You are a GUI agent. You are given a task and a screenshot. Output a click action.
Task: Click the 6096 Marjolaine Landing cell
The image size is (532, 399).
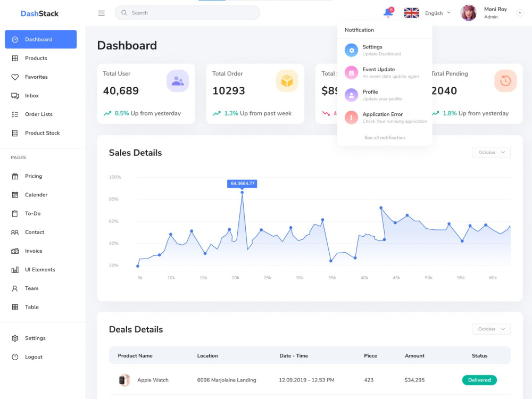click(x=227, y=380)
